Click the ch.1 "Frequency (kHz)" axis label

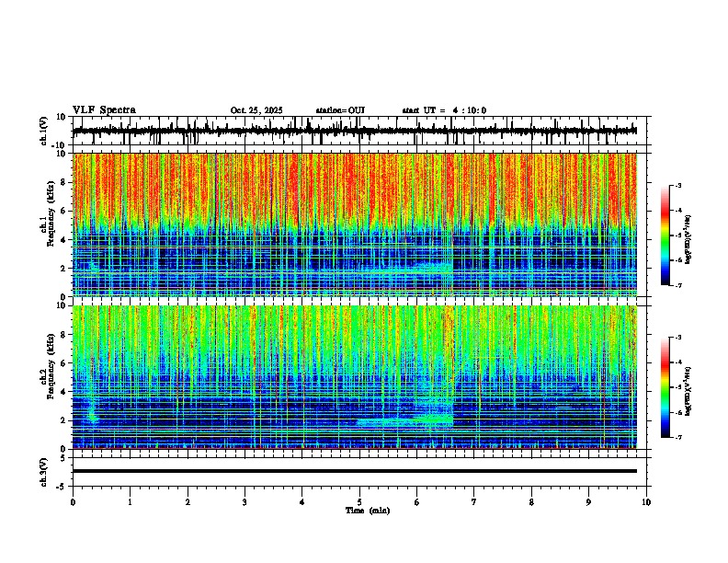(51, 213)
